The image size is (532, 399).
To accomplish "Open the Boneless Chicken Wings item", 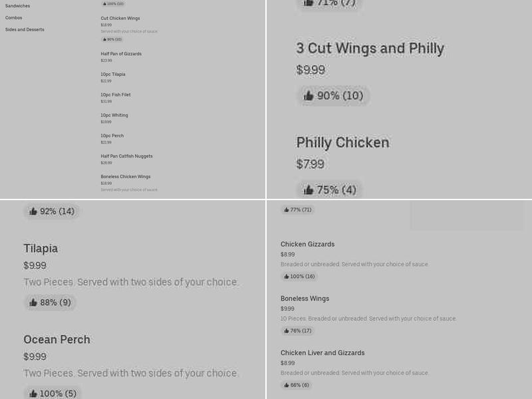I will pyautogui.click(x=126, y=176).
